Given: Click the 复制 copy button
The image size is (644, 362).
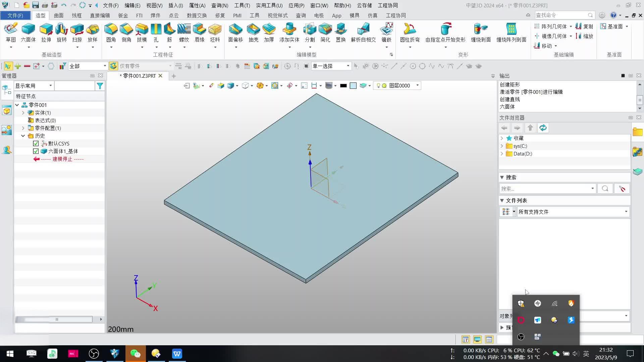Looking at the screenshot, I should pos(584,26).
